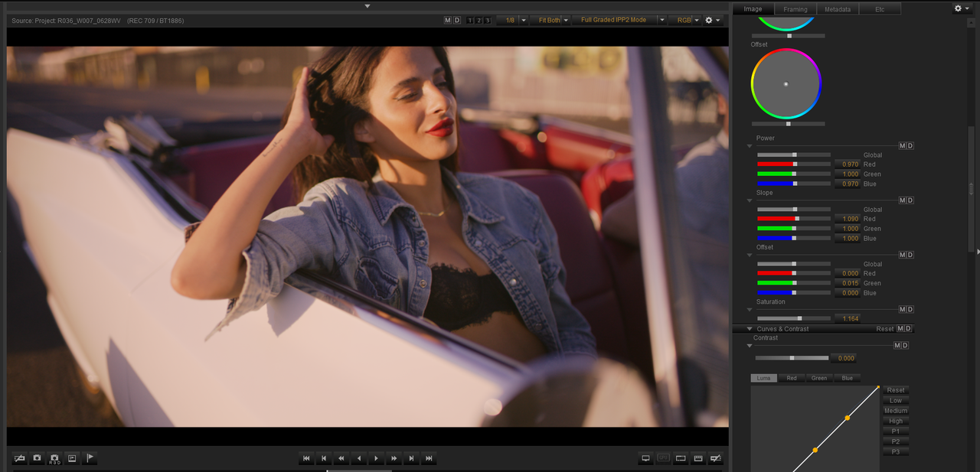Take a snapshot with the camera icon
The height and width of the screenshot is (472, 980).
37,458
